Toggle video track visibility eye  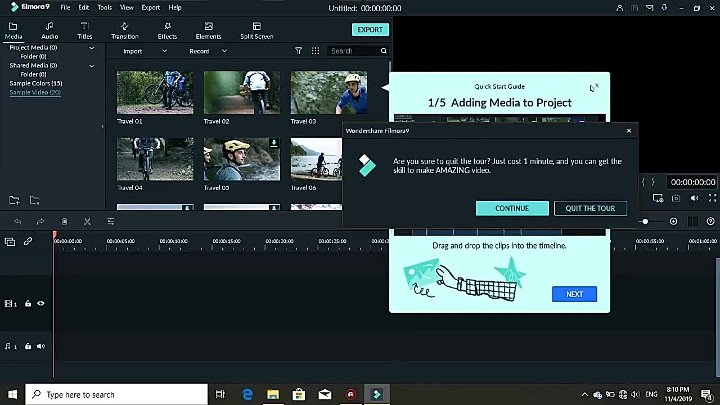[41, 303]
